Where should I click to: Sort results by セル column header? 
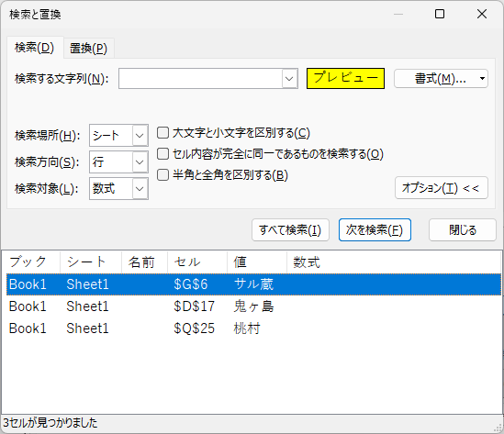pyautogui.click(x=197, y=262)
